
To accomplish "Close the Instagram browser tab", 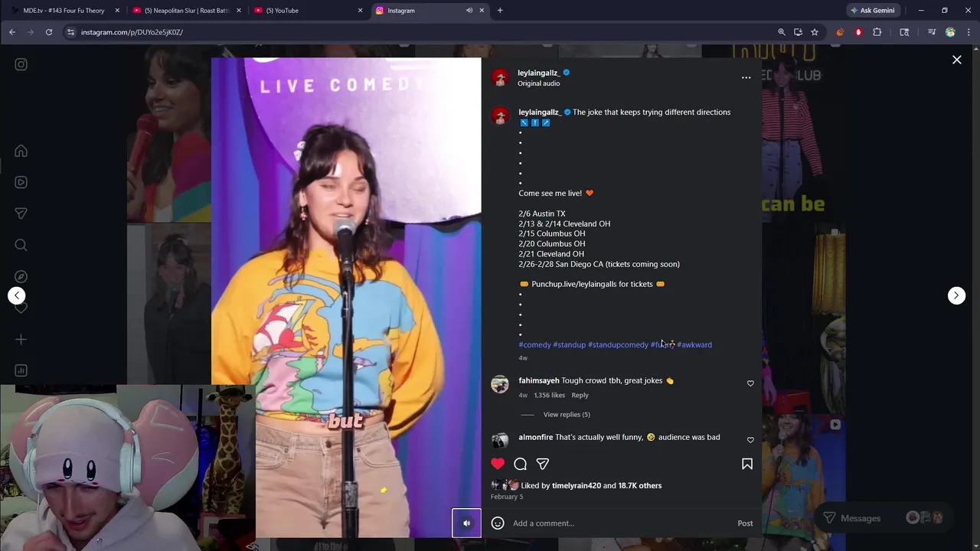I will coord(482,11).
